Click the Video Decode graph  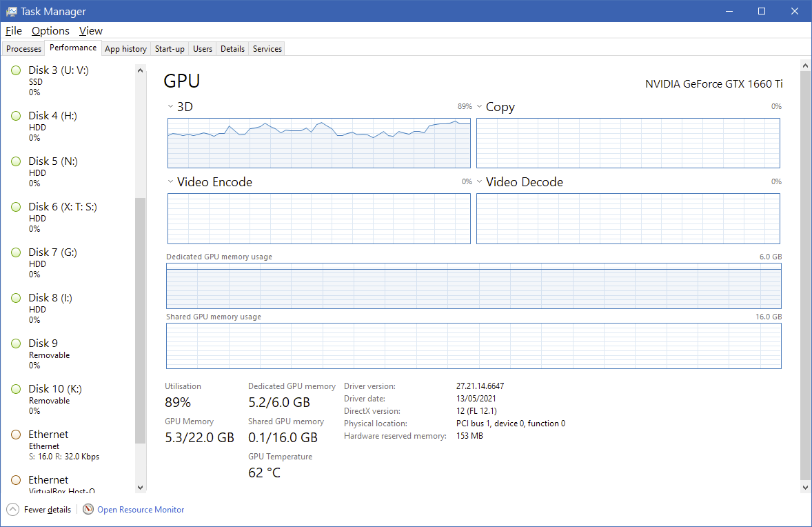tap(628, 219)
